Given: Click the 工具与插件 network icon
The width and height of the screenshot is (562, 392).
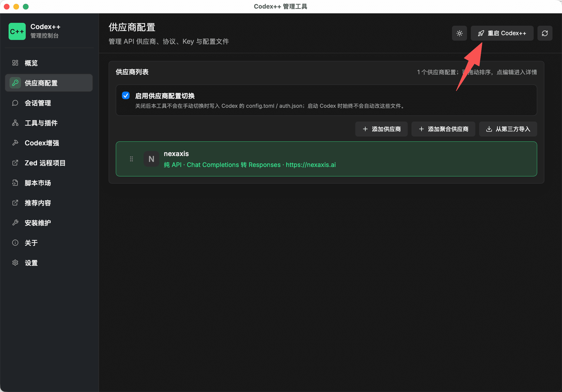Looking at the screenshot, I should tap(15, 123).
